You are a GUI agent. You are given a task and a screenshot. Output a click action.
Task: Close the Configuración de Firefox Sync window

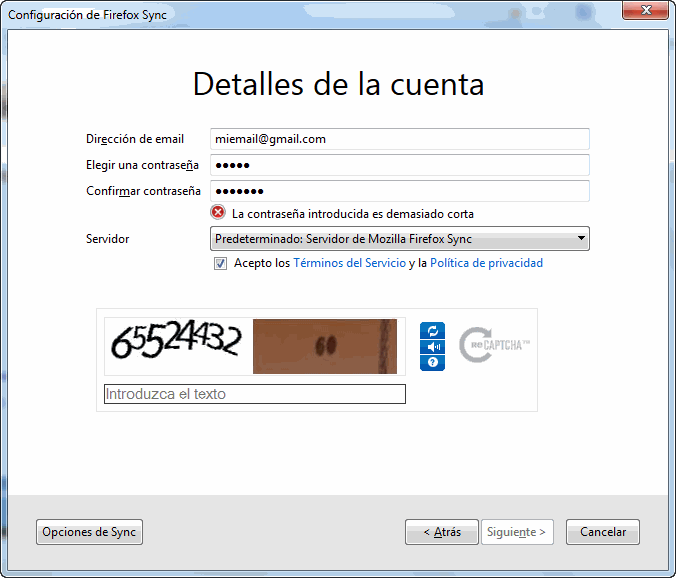[x=645, y=10]
